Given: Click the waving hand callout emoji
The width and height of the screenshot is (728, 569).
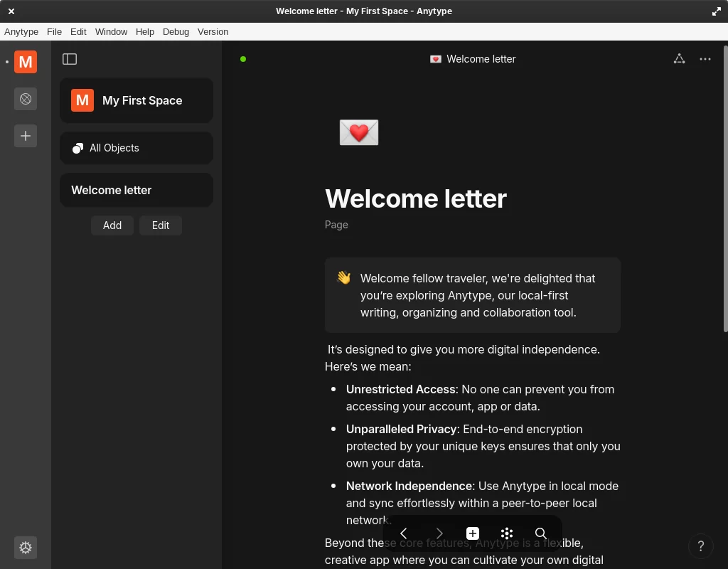Looking at the screenshot, I should pos(343,278).
